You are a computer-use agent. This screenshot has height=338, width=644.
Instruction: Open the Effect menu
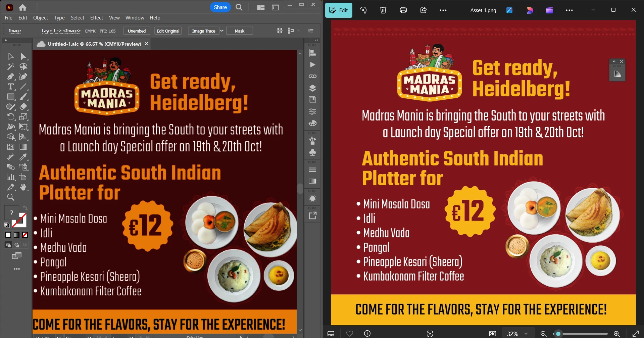click(x=97, y=18)
